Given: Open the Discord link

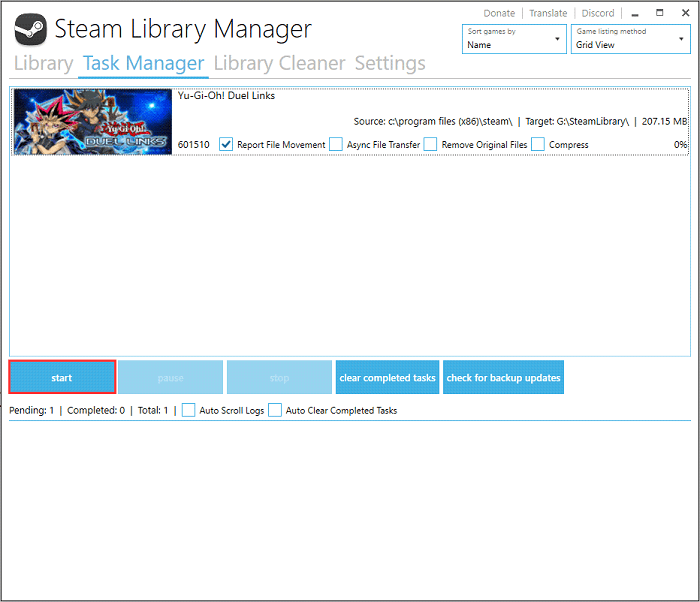Looking at the screenshot, I should (x=598, y=13).
